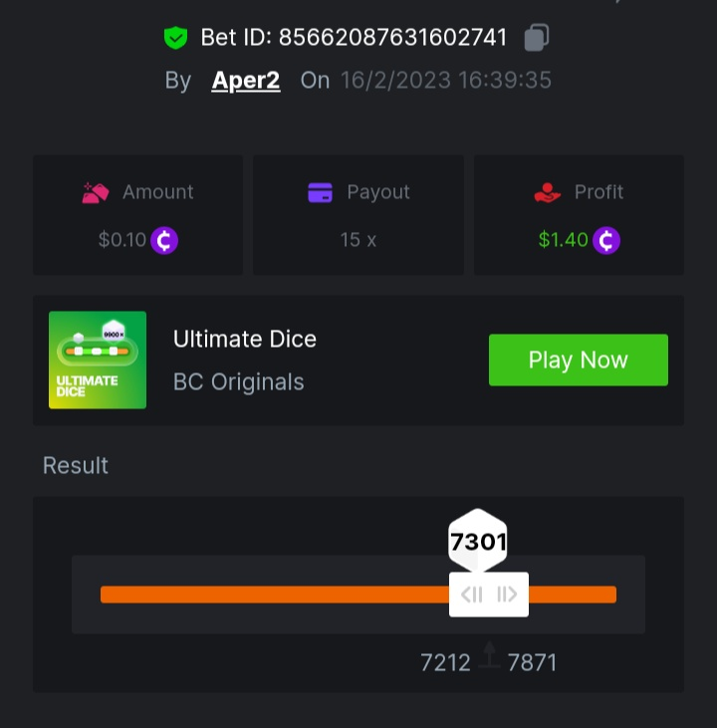Click the 7212 lower range value
This screenshot has height=728, width=717.
(x=445, y=662)
